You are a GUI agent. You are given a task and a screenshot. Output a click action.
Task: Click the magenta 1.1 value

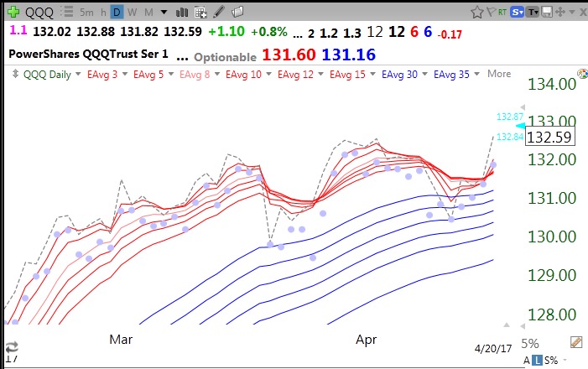coord(18,30)
